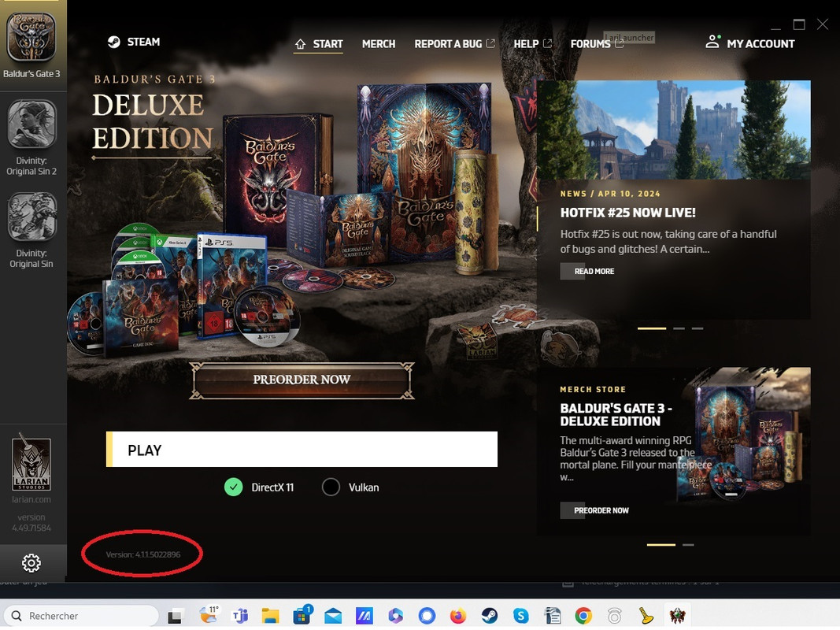Open Steam client from taskbar
Viewport: 840px width, 630px height.
coord(489,616)
